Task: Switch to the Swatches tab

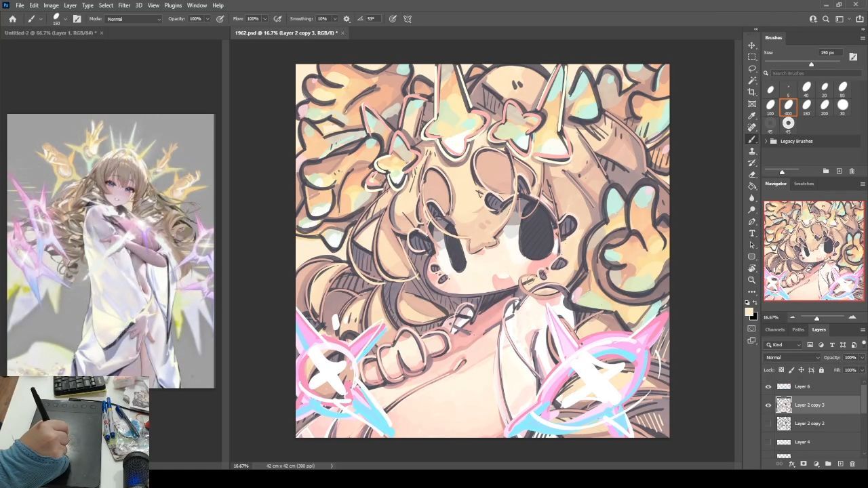Action: [x=804, y=184]
